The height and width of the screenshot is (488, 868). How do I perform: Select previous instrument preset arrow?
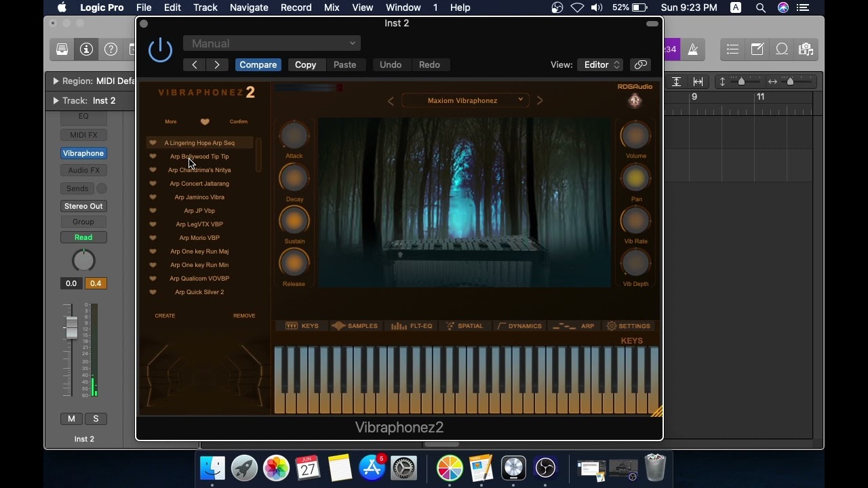coord(391,101)
